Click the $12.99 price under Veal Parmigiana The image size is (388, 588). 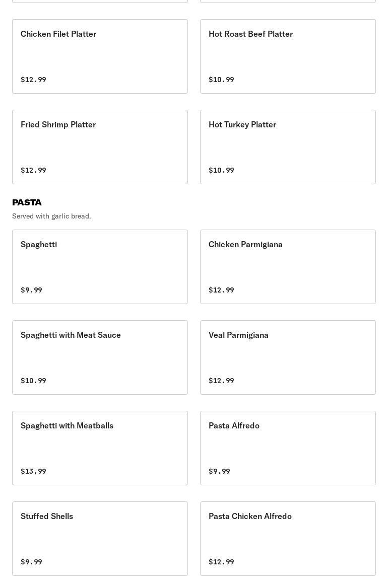pyautogui.click(x=221, y=381)
